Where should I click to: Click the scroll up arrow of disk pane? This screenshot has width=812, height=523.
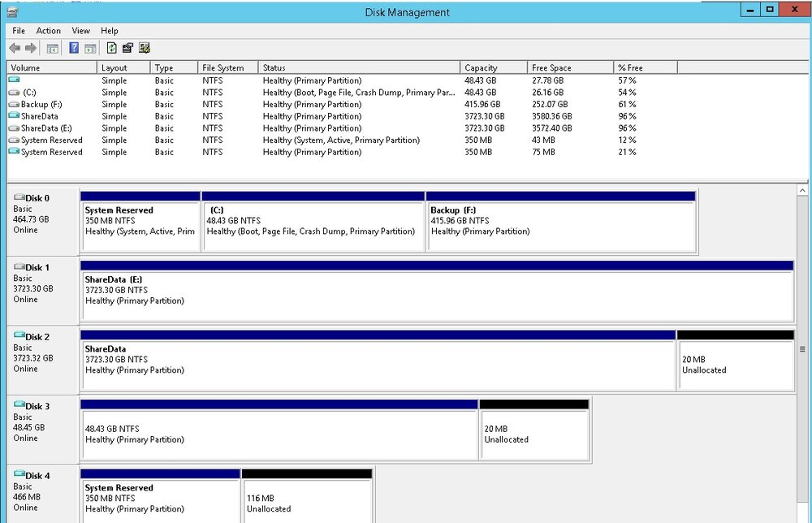[802, 191]
